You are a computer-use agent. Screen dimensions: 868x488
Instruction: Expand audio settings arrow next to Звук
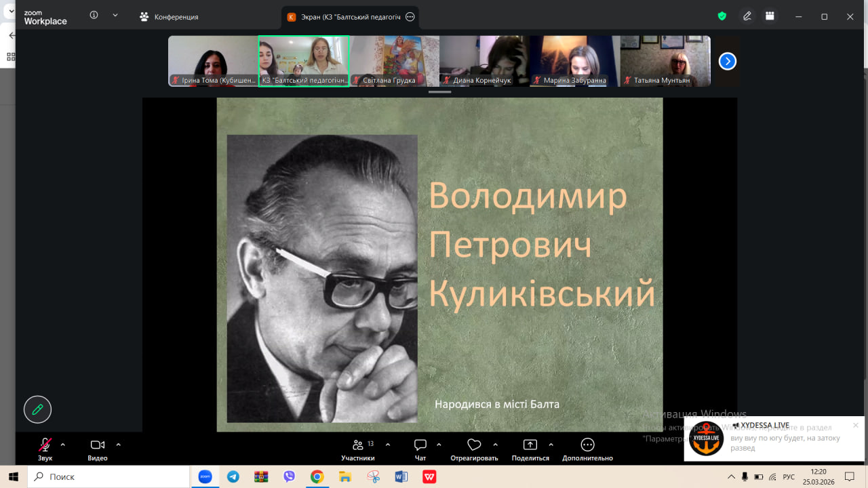point(63,445)
